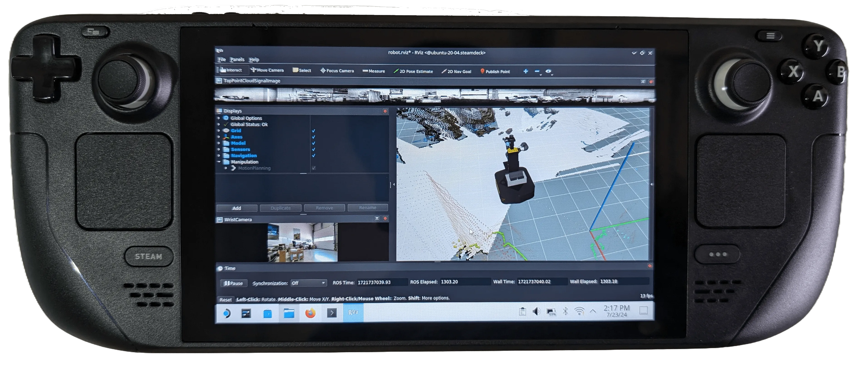Click the Add display button
The height and width of the screenshot is (371, 868).
click(237, 208)
